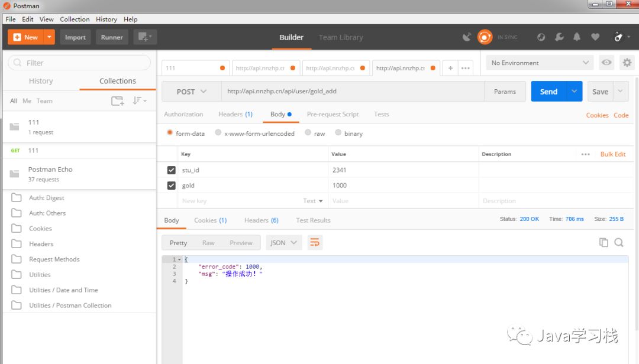Open the POST method dropdown
The height and width of the screenshot is (364, 639).
(x=192, y=92)
